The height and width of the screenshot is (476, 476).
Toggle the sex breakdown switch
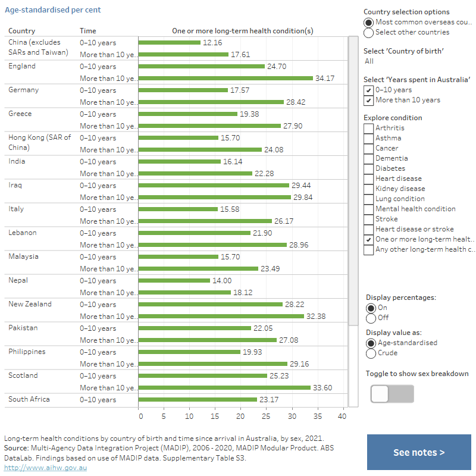coord(392,394)
